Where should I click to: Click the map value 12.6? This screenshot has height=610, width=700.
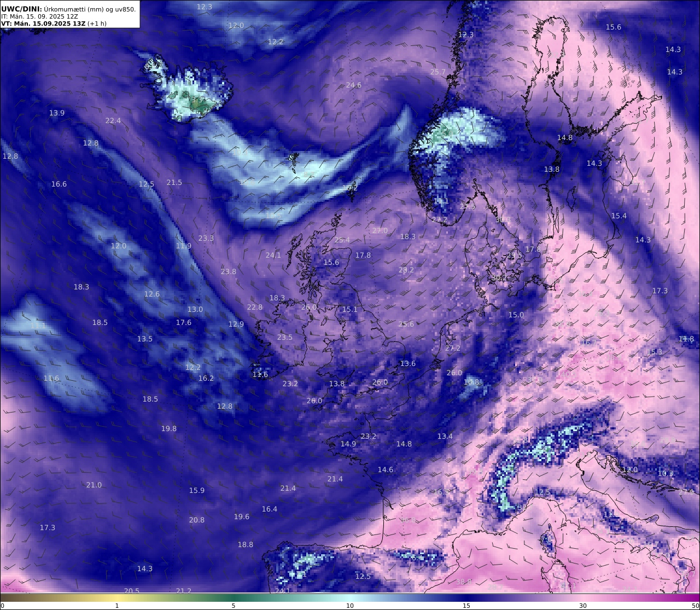point(152,294)
